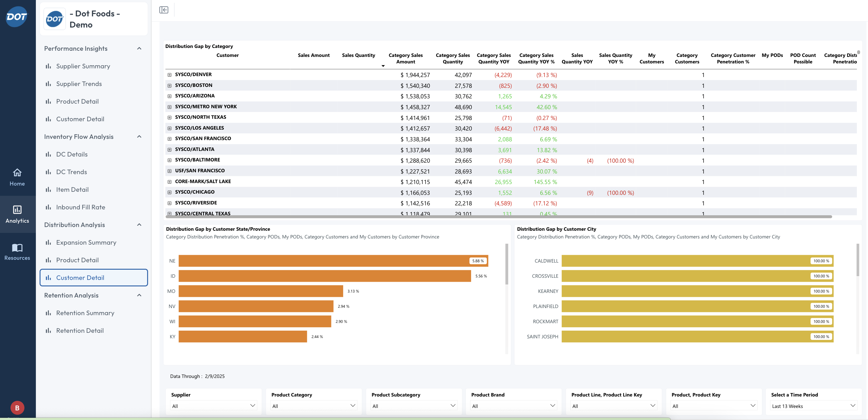Open the Product Category dropdown
868x420 pixels.
(x=314, y=406)
